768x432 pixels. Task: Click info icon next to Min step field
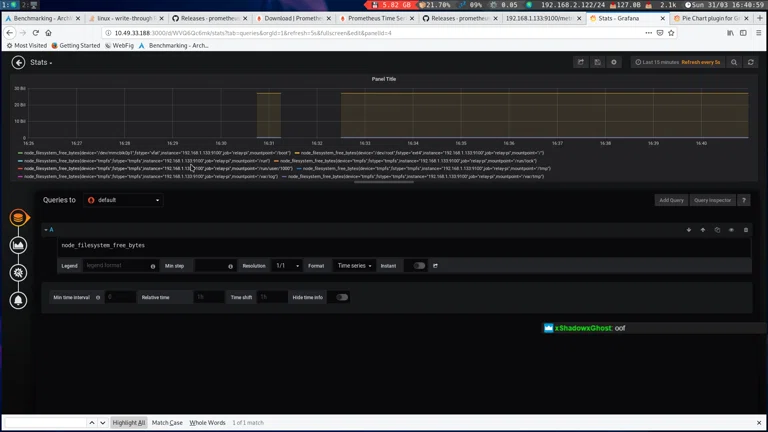point(230,266)
